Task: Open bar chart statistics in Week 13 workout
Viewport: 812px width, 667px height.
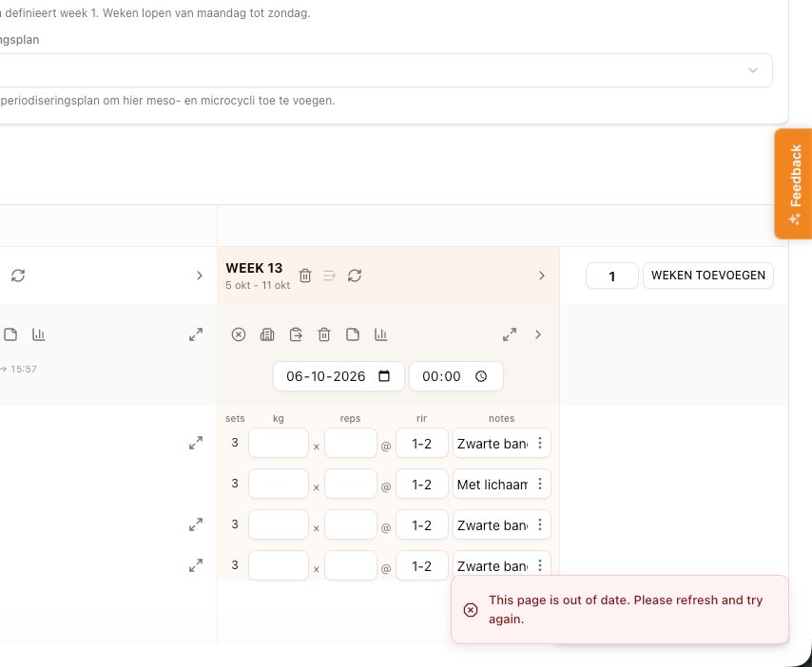Action: click(381, 334)
